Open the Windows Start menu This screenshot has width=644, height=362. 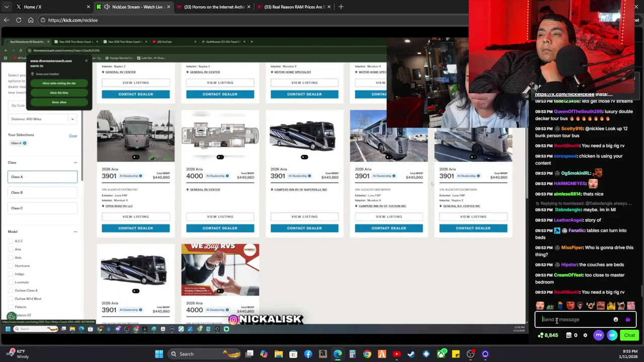pos(159,354)
